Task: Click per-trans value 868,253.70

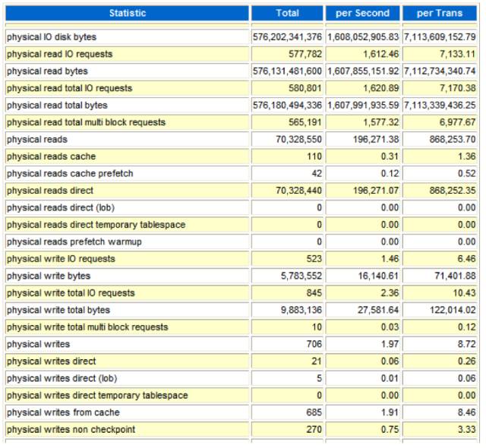Action: click(x=453, y=140)
